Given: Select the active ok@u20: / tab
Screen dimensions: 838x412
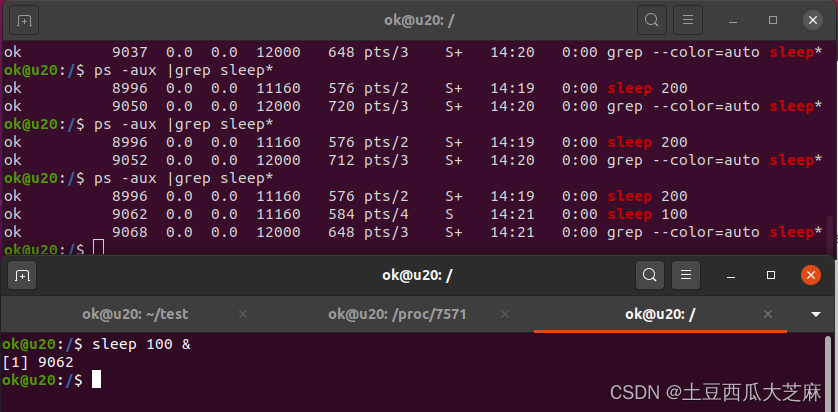Looking at the screenshot, I should tap(660, 314).
